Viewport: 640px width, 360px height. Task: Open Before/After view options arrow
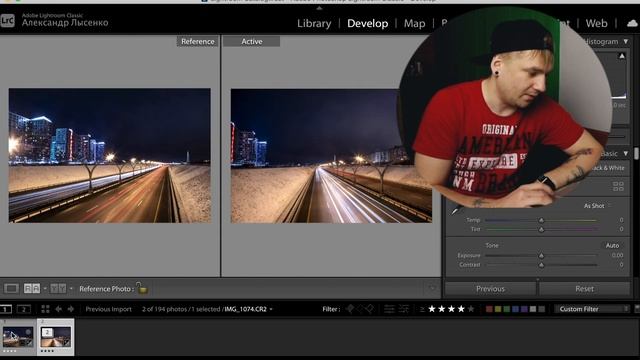pos(71,289)
